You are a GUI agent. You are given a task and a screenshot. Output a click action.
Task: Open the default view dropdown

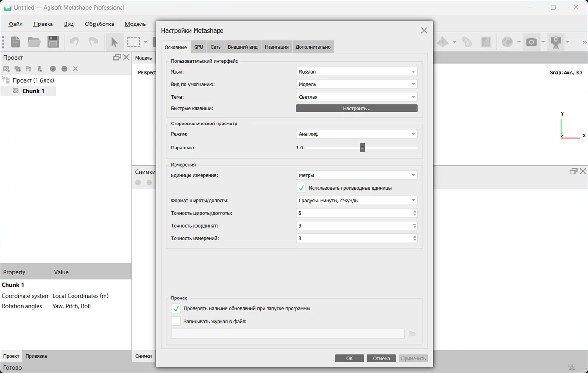coord(357,84)
